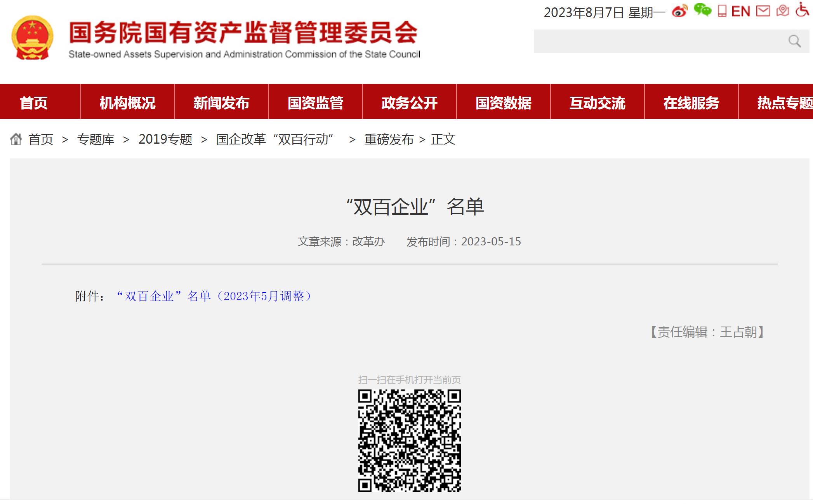Click the national emblem logo
813x504 pixels.
pyautogui.click(x=32, y=38)
